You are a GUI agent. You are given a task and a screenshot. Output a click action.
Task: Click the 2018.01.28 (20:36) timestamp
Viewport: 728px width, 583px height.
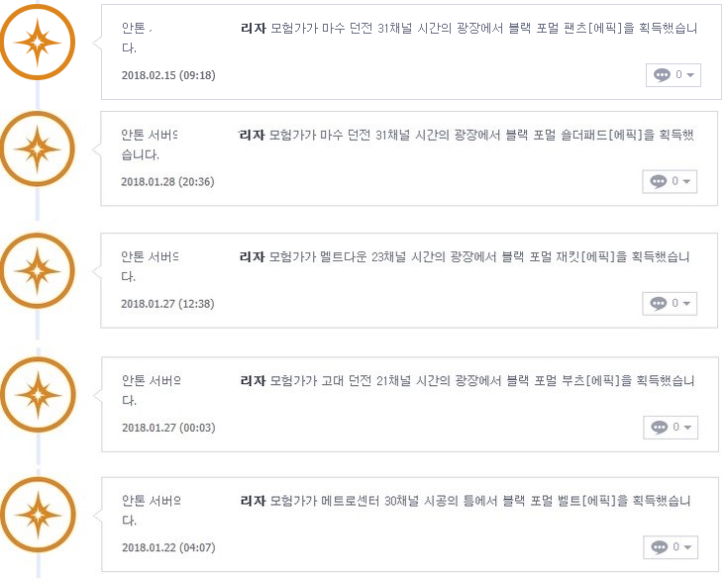click(167, 182)
